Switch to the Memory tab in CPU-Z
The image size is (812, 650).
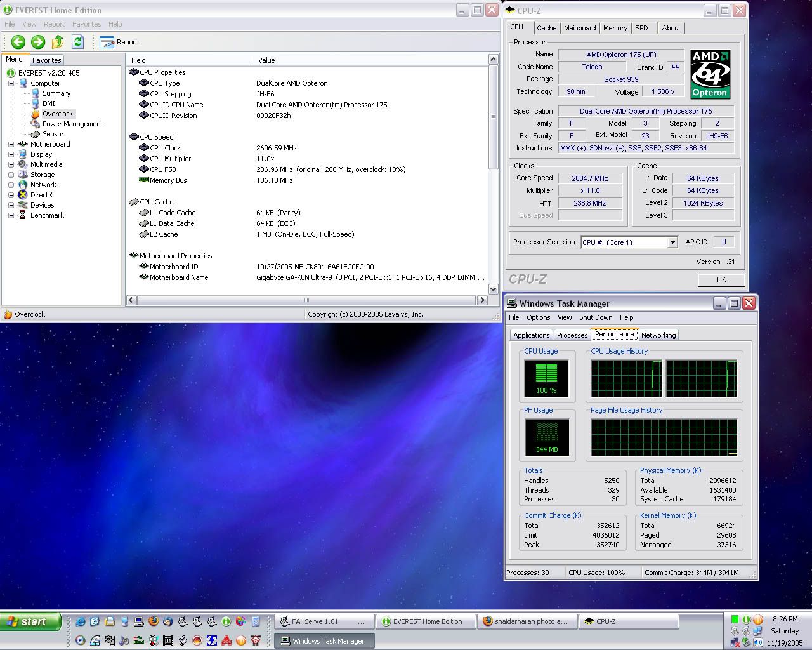615,28
